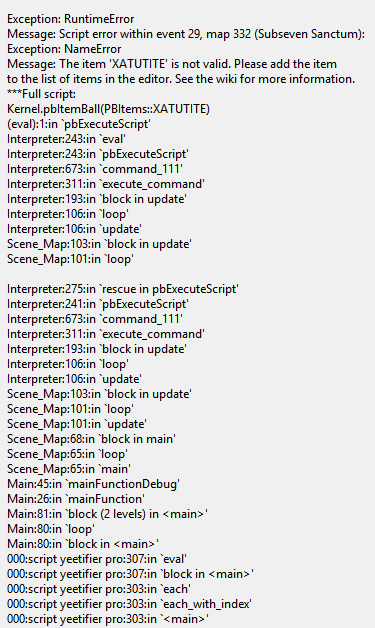Click the "Main:81:in `block (2 levels) in <main>'" line
The height and width of the screenshot is (628, 375).
(107, 515)
